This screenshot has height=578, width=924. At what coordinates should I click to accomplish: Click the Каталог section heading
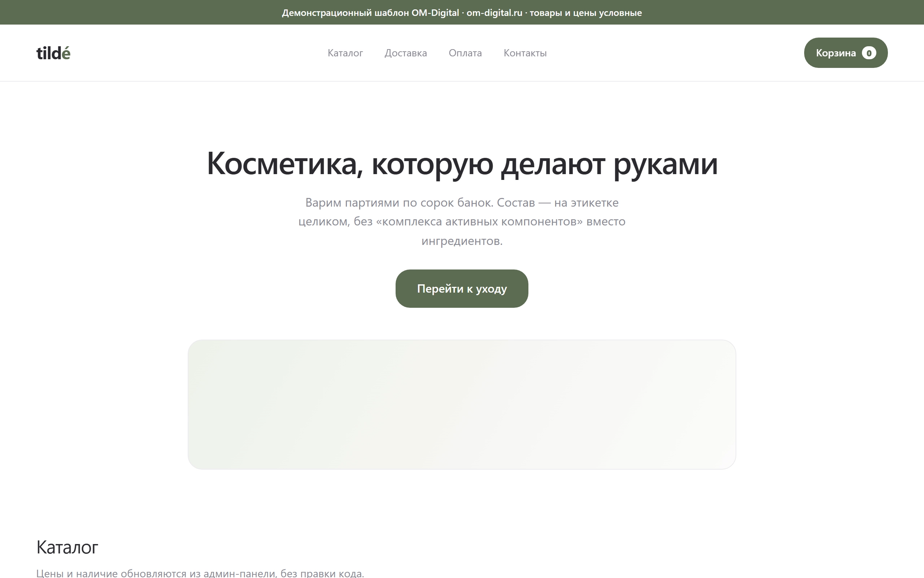point(67,547)
